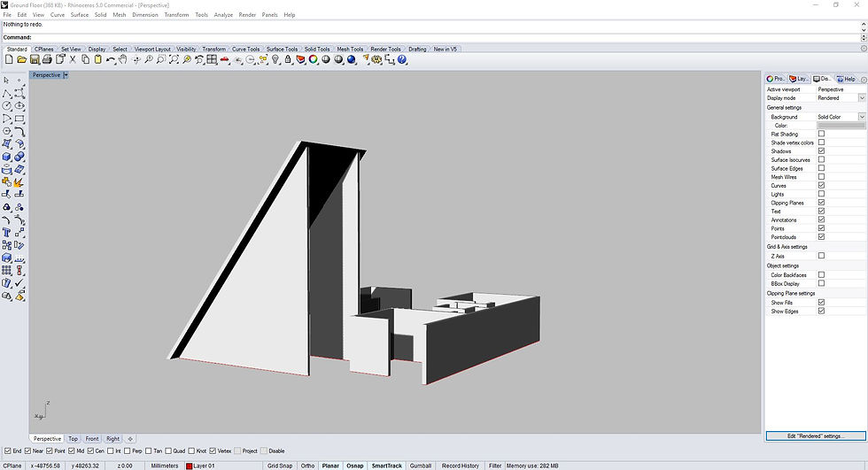This screenshot has width=868, height=470.
Task: Click the red Layer 01 color swatch
Action: coord(190,466)
